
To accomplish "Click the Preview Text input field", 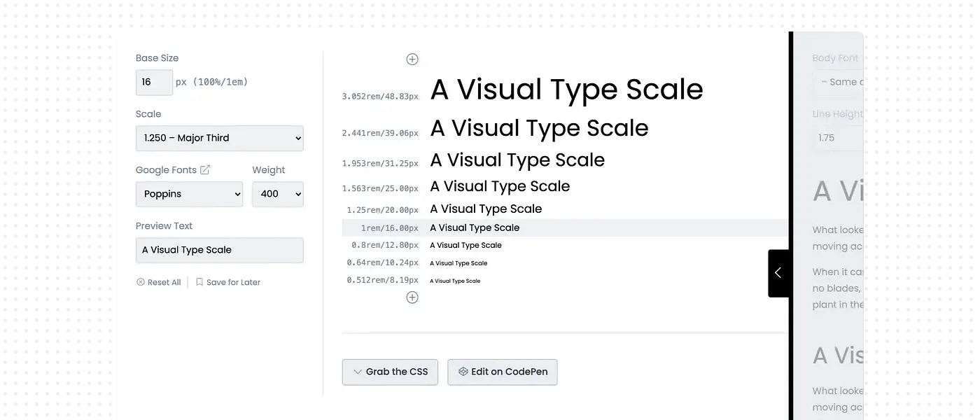I will click(219, 250).
